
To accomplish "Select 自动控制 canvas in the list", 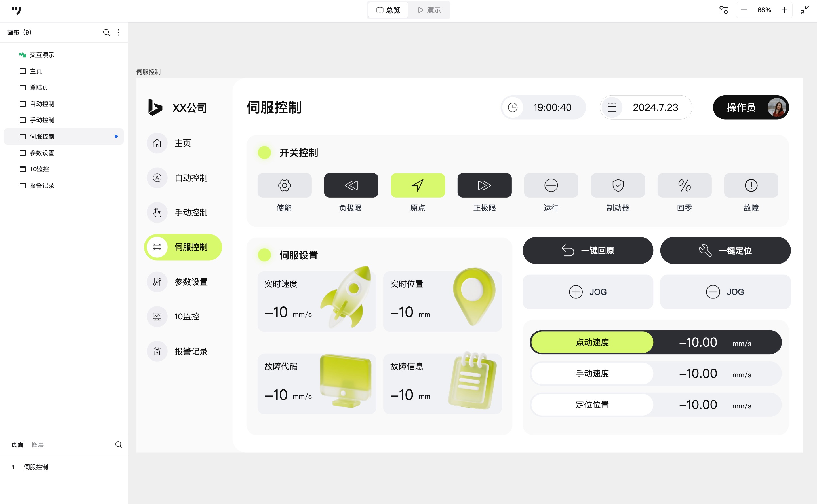I will click(64, 104).
